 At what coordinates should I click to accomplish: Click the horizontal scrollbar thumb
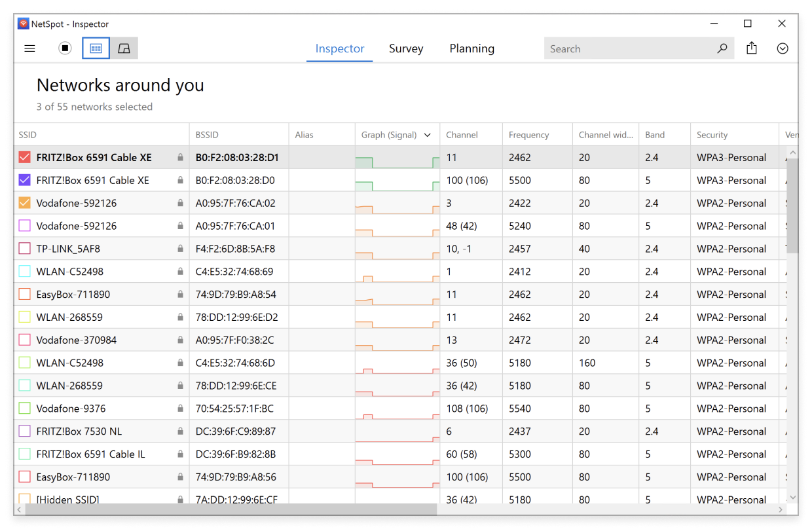[x=231, y=509]
